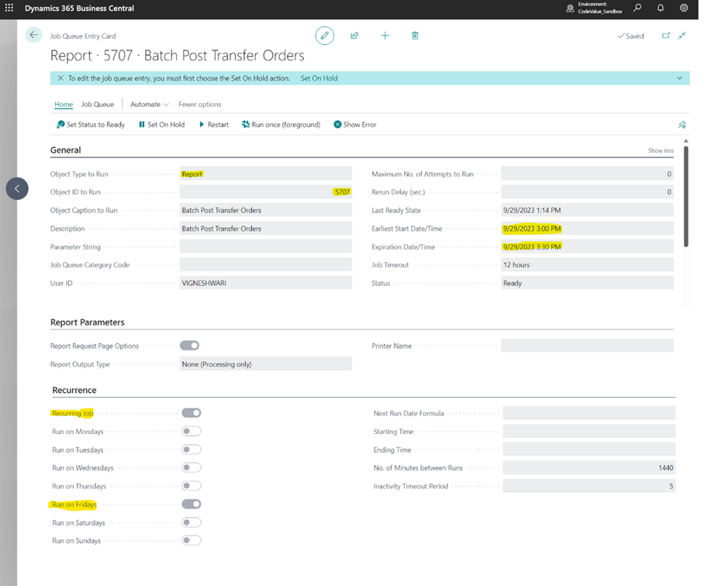728x586 pixels.
Task: Enable Run on Sundays
Action: 191,540
